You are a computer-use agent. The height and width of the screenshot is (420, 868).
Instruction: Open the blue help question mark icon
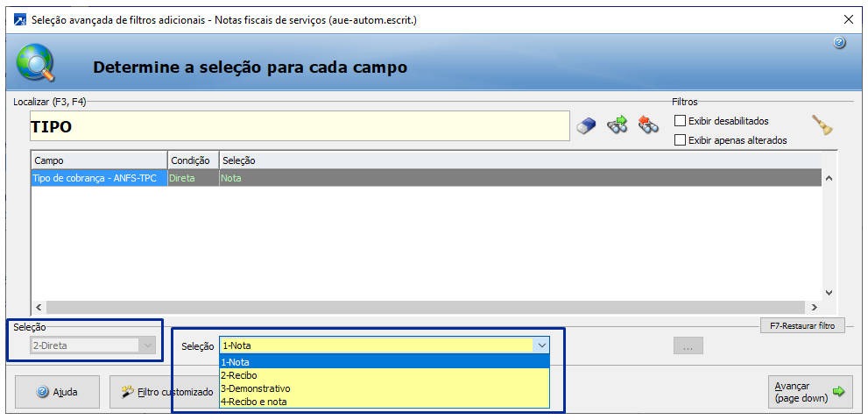(x=839, y=43)
